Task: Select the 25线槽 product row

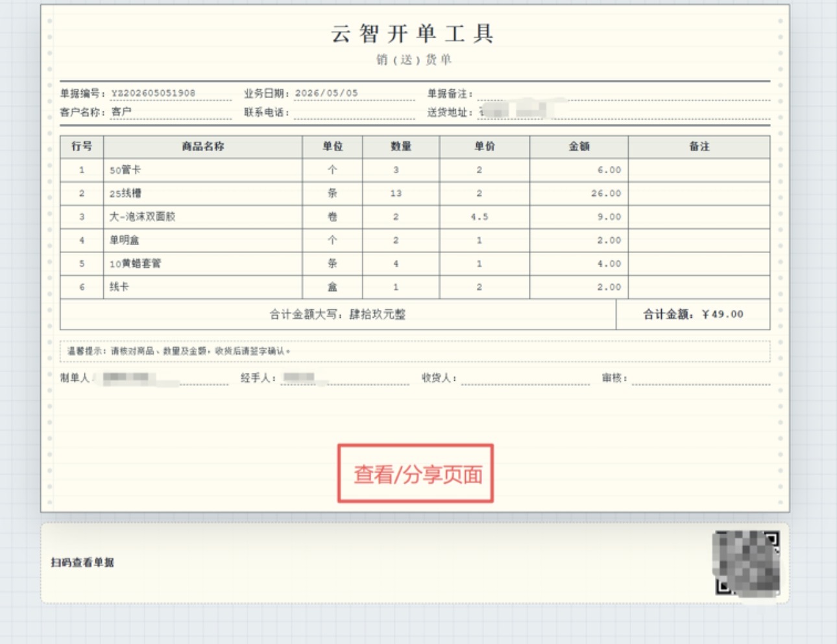Action: 415,193
